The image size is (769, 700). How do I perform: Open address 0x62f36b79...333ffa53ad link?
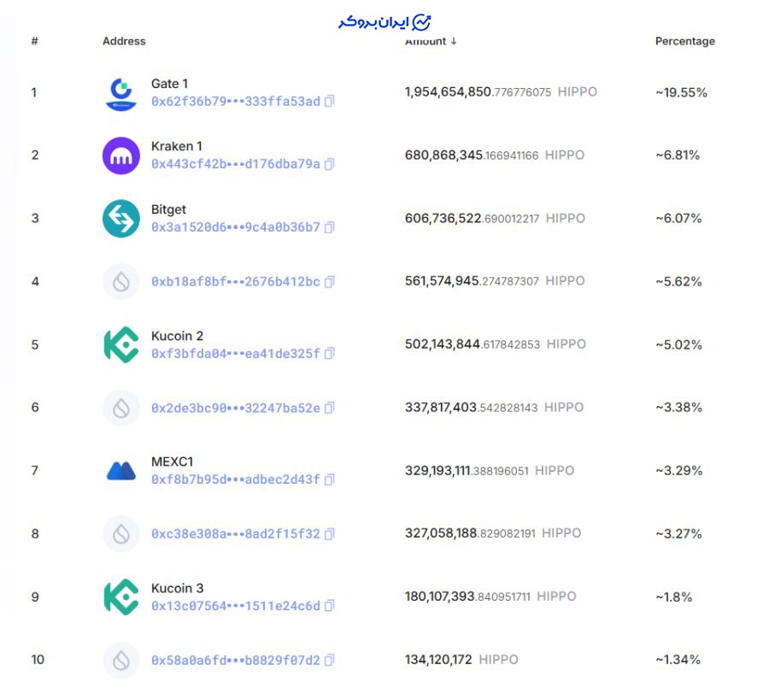click(x=235, y=102)
